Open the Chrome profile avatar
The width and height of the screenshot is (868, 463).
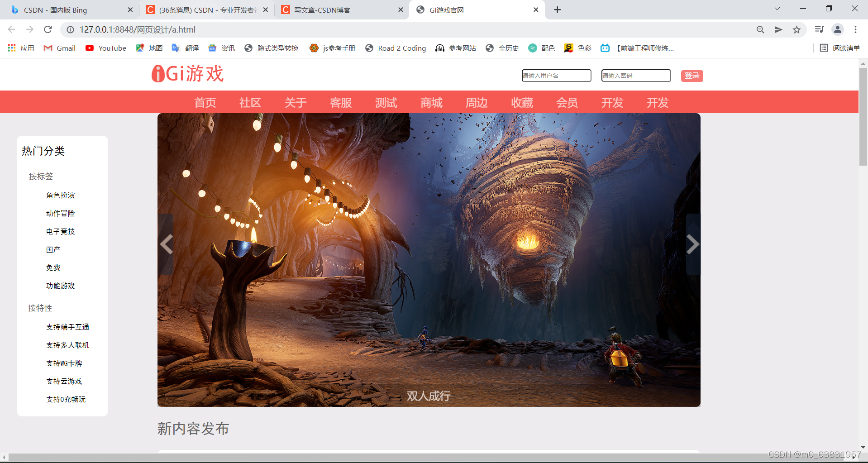838,29
